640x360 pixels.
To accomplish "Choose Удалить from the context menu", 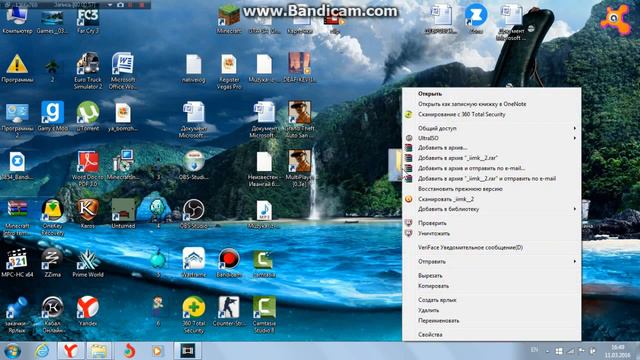I will click(x=491, y=310).
